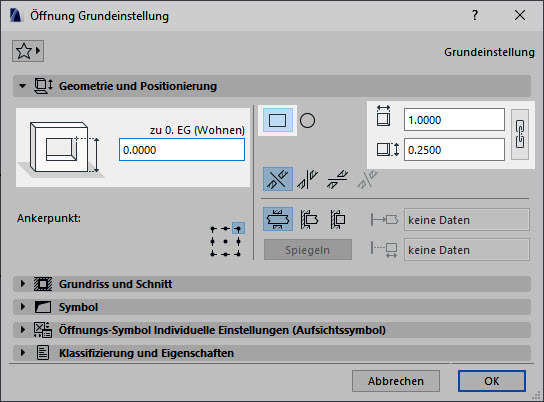Click the width field showing 1.0000
The width and height of the screenshot is (544, 402).
coord(454,120)
